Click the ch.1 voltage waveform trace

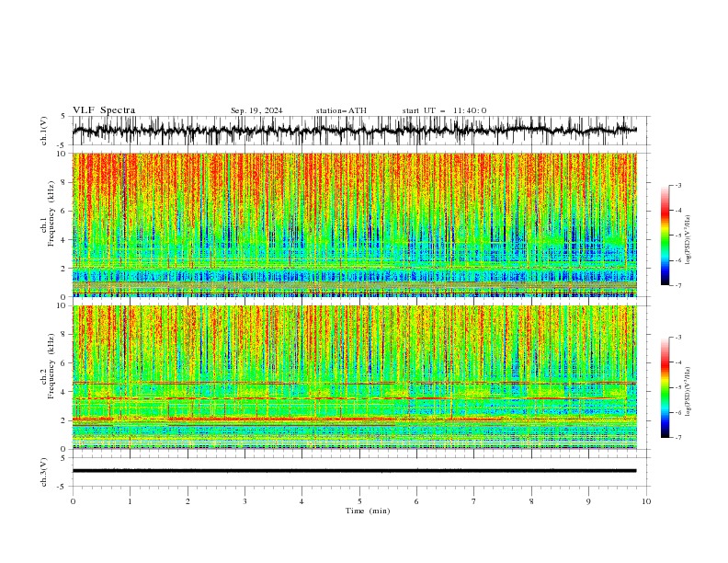354,131
